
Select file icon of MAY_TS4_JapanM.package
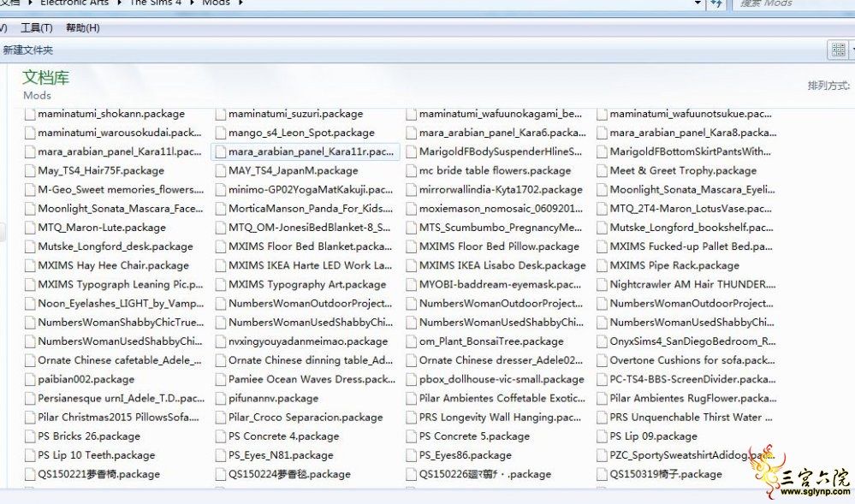(220, 171)
